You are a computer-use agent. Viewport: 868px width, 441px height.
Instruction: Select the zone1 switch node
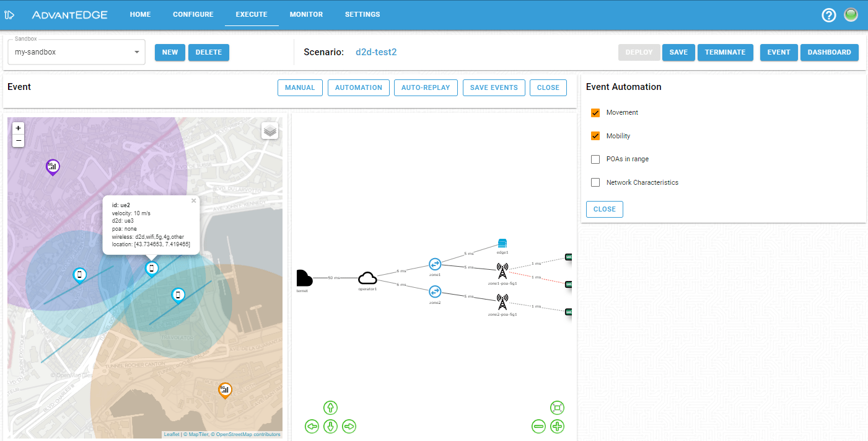434,264
